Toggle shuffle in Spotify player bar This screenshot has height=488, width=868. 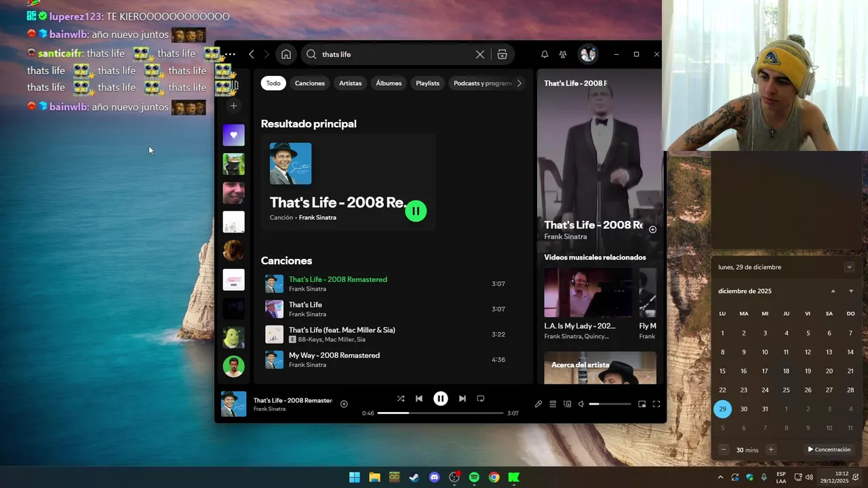401,399
